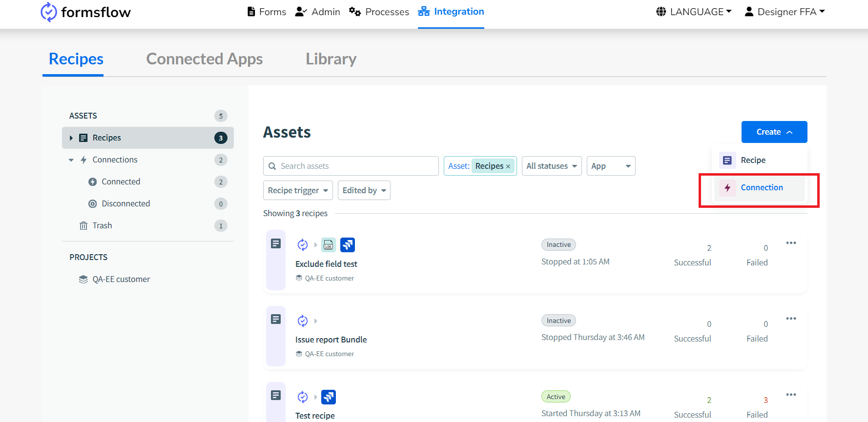Open the Integration menu
This screenshot has height=422, width=868.
451,11
